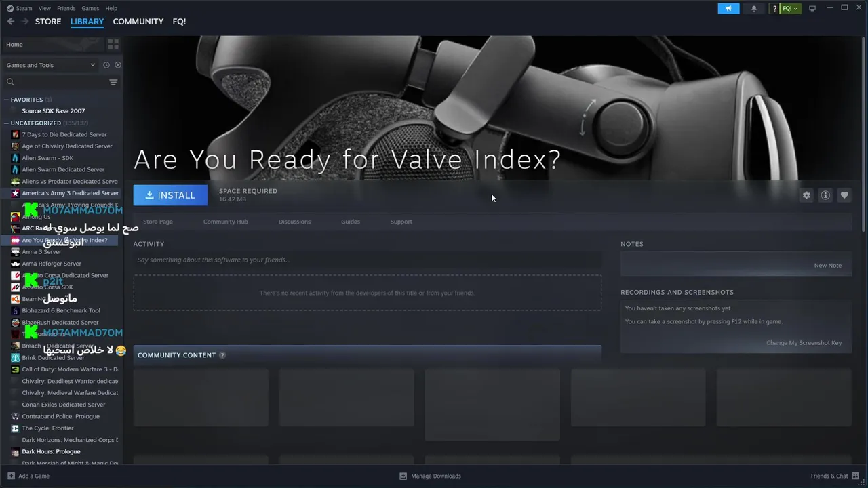Switch to Big Picture mode monitor icon
This screenshot has width=868, height=488.
812,8
